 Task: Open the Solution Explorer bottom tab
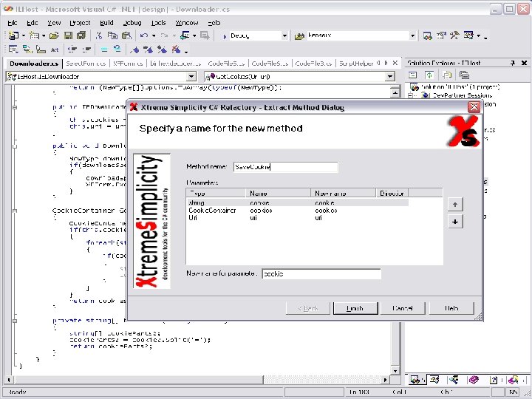click(x=415, y=380)
